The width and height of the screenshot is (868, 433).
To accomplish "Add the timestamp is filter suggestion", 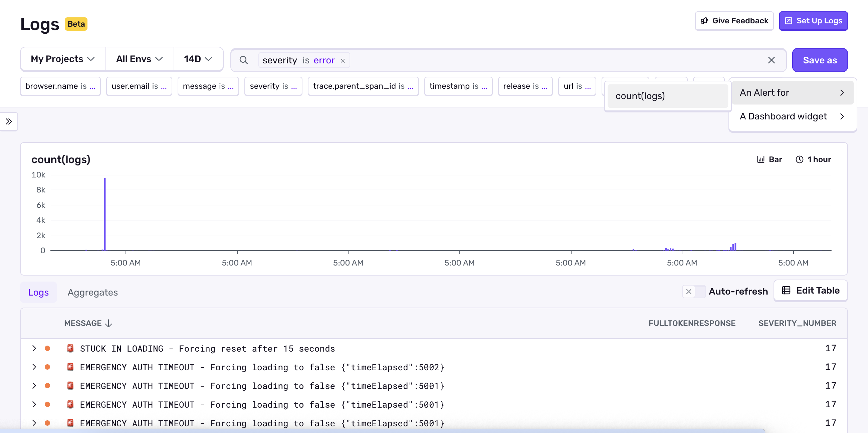I will (x=458, y=86).
